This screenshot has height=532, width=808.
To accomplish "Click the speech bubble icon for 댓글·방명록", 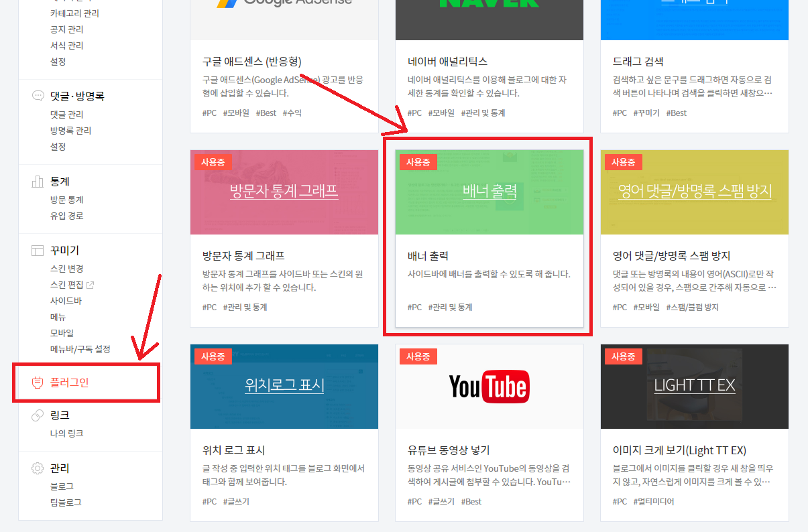I will click(x=38, y=96).
